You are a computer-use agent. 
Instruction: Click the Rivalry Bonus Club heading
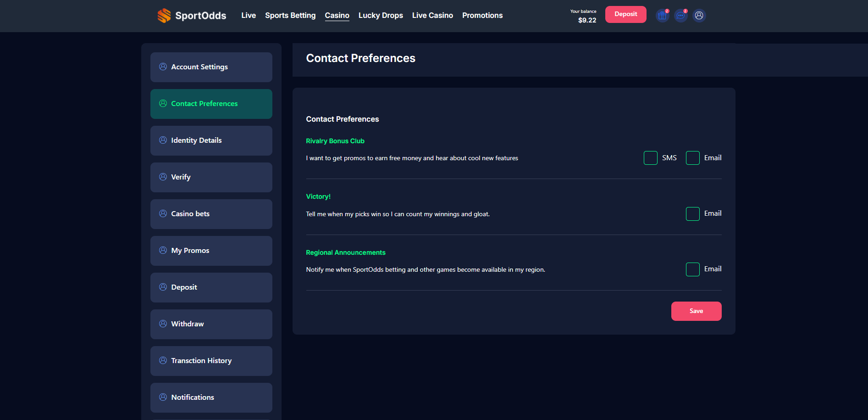[335, 141]
